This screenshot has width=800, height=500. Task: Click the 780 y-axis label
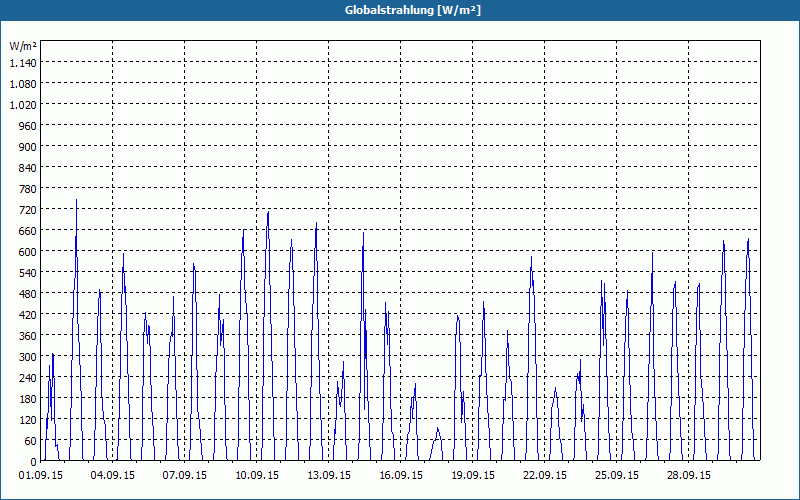point(28,189)
